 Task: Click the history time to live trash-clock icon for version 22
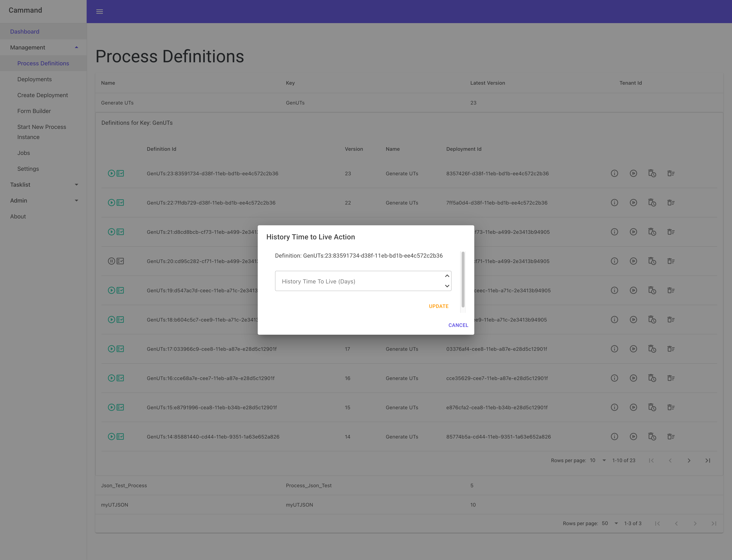click(x=652, y=203)
